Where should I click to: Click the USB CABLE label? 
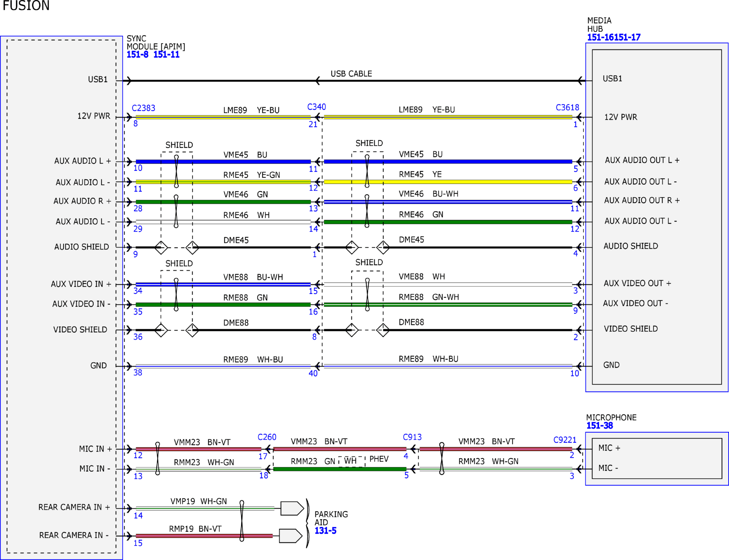click(x=351, y=74)
